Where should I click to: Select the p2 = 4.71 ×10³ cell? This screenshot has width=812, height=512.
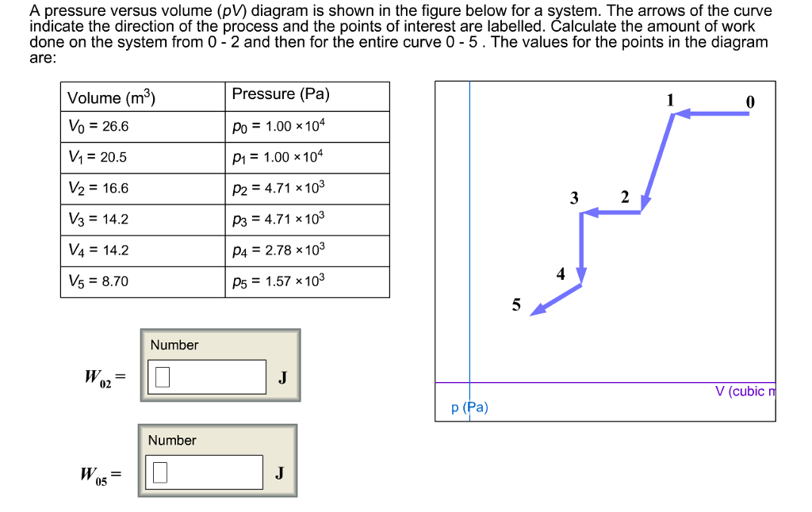click(308, 189)
